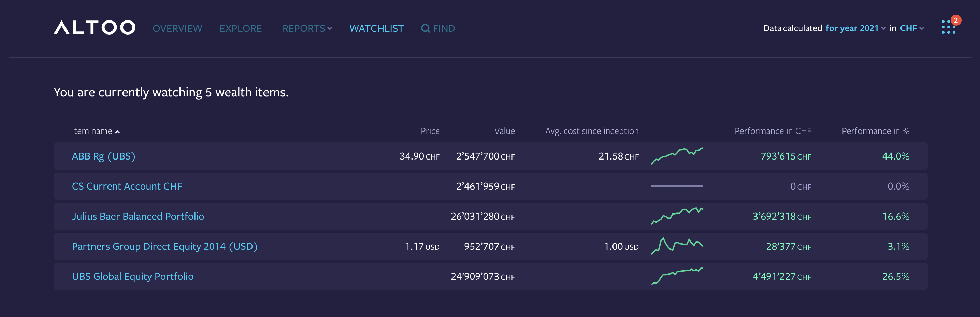980x317 pixels.
Task: Open the year 2021 period selector
Action: (x=855, y=28)
